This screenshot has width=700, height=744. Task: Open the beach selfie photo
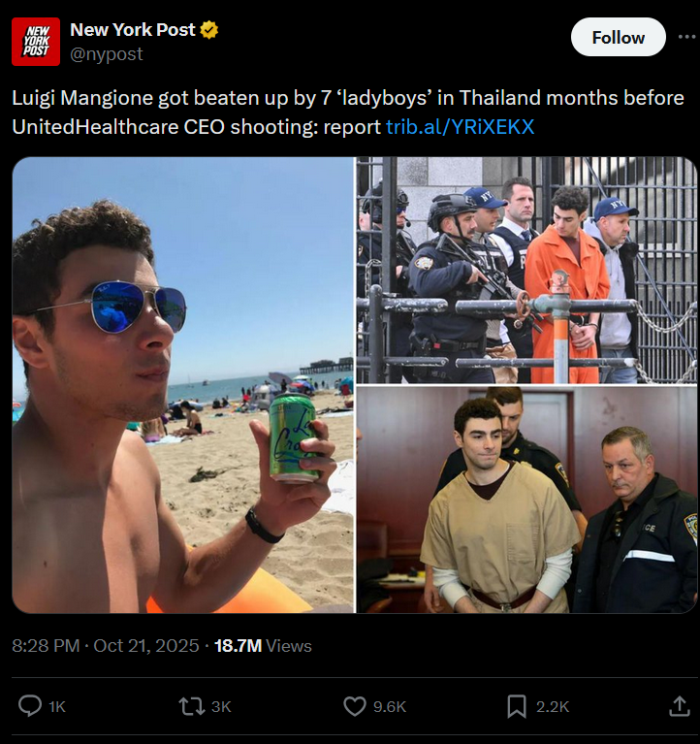click(x=183, y=385)
